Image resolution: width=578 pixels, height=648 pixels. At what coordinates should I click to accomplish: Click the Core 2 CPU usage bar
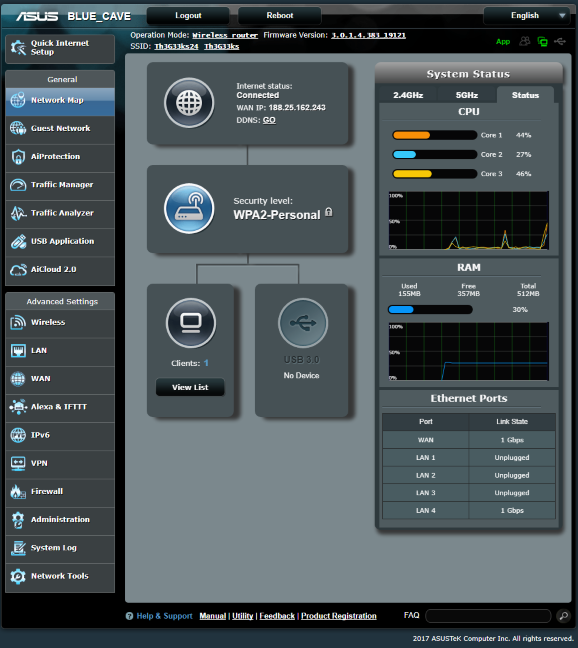(435, 155)
